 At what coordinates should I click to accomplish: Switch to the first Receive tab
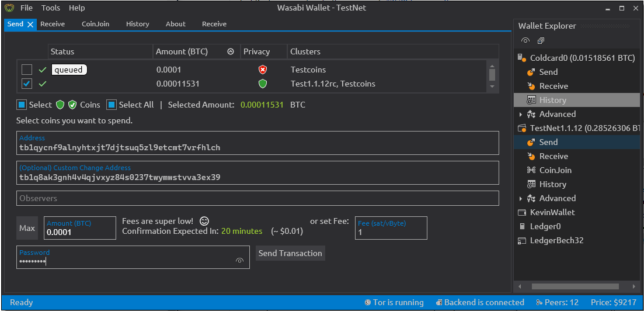(53, 24)
